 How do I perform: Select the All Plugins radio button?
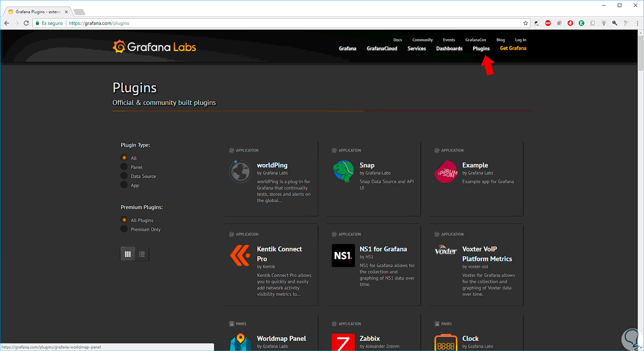(124, 220)
